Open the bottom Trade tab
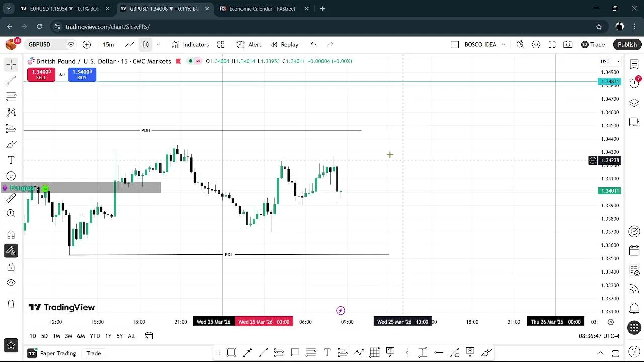This screenshot has width=644, height=362. pos(94,353)
